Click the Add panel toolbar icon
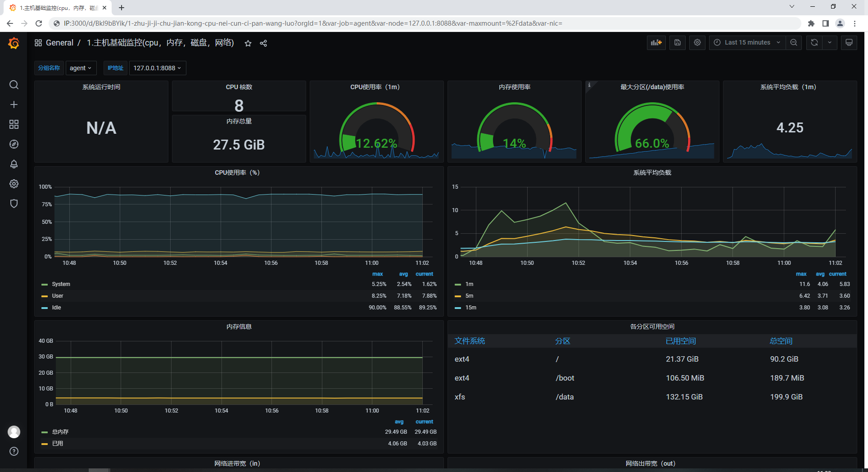 [x=656, y=42]
